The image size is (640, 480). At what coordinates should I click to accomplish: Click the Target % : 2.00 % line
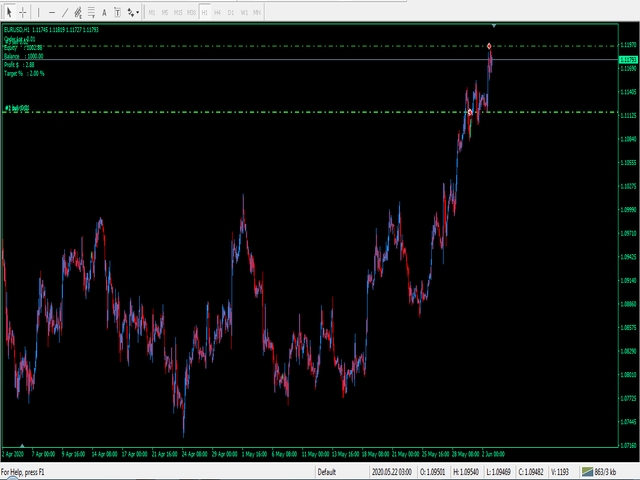coord(24,73)
